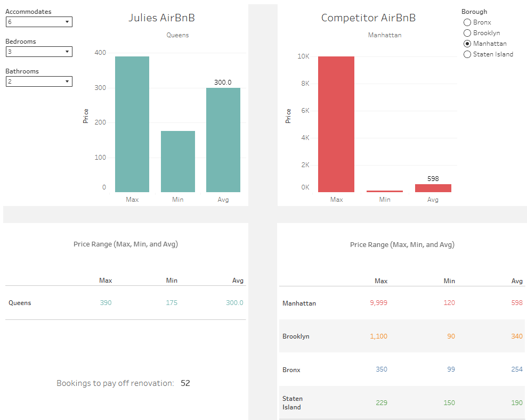The height and width of the screenshot is (420, 527).
Task: Select the Manhattan borough radio button
Action: click(x=467, y=44)
